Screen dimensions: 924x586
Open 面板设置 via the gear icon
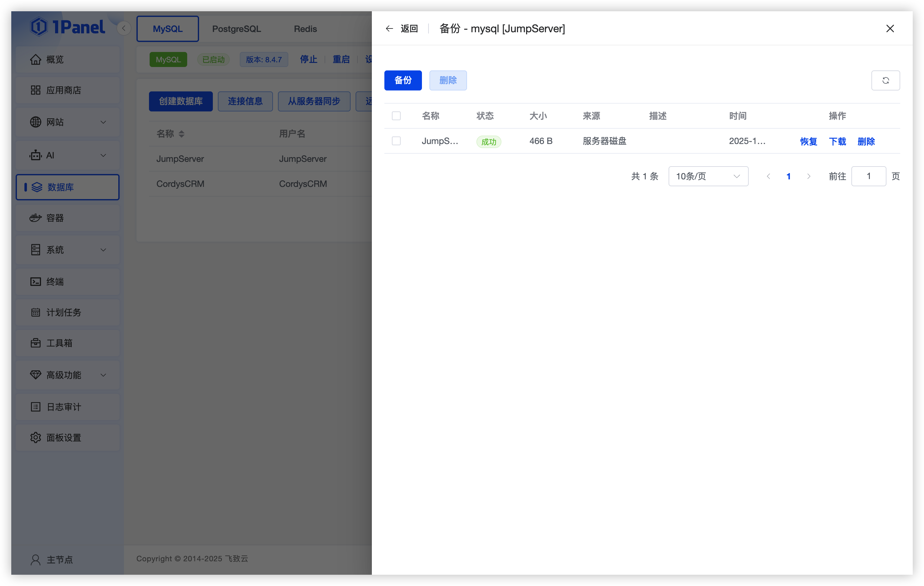35,438
